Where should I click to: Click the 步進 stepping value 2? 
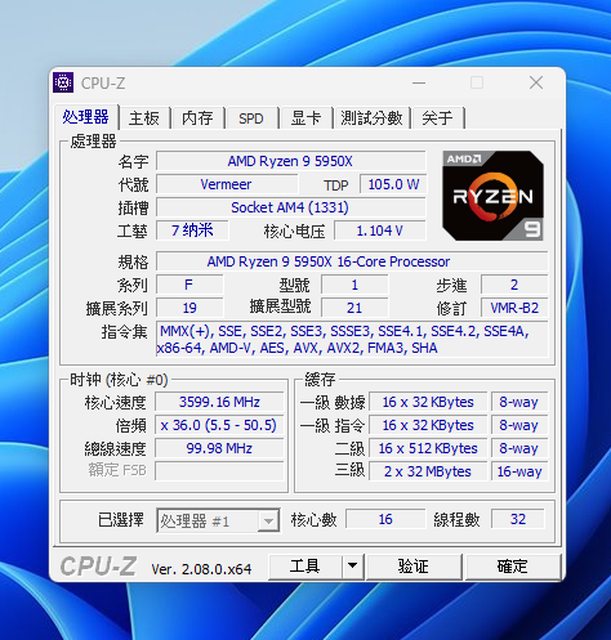coord(514,285)
